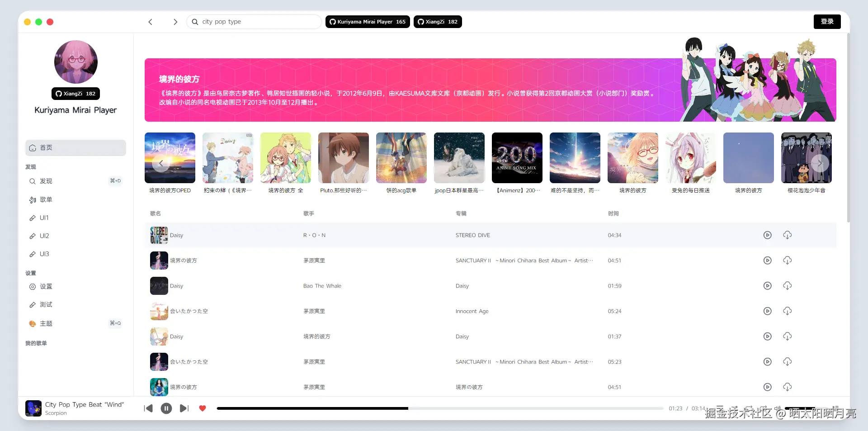Open the Animenz 200 Anime Song Mix cover

click(517, 158)
